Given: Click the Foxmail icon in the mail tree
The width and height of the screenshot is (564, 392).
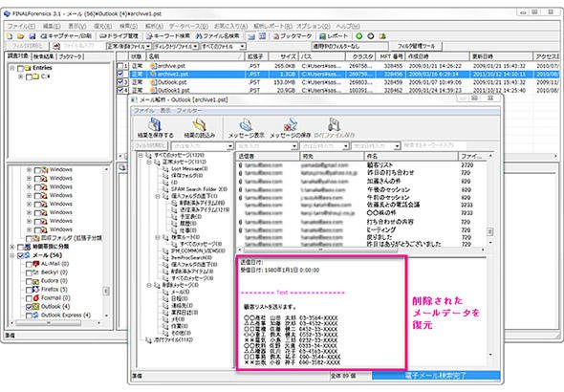Looking at the screenshot, I should [x=36, y=298].
